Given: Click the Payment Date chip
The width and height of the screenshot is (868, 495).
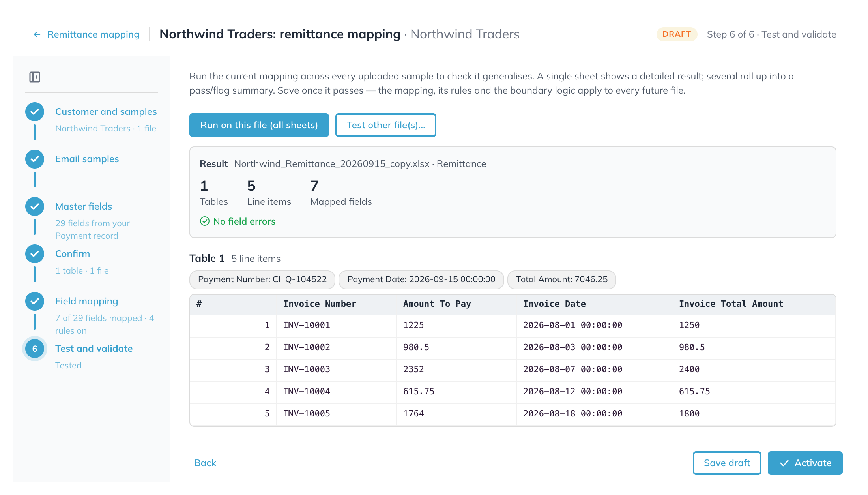Looking at the screenshot, I should pyautogui.click(x=421, y=279).
